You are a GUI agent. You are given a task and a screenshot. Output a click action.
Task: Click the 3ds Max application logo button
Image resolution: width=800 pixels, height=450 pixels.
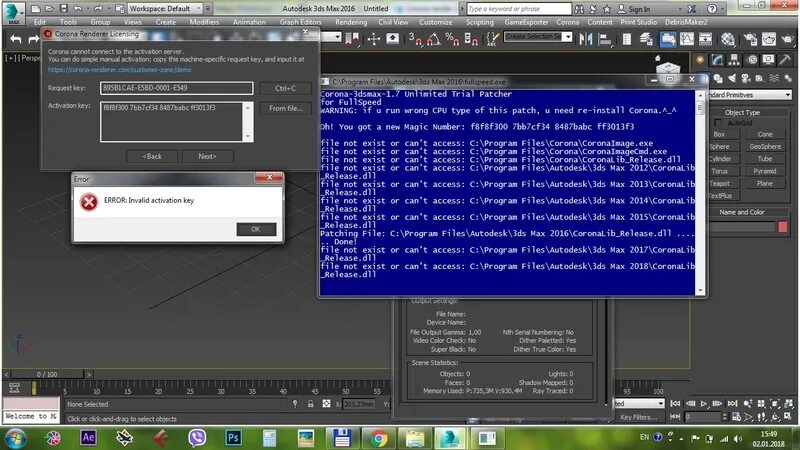pyautogui.click(x=13, y=12)
